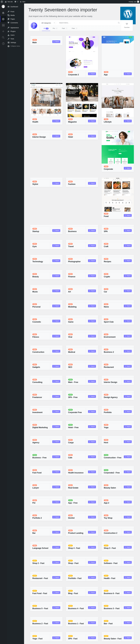Open Dashboard in the sidebar
This screenshot has height=644, width=140.
coord(14,7)
